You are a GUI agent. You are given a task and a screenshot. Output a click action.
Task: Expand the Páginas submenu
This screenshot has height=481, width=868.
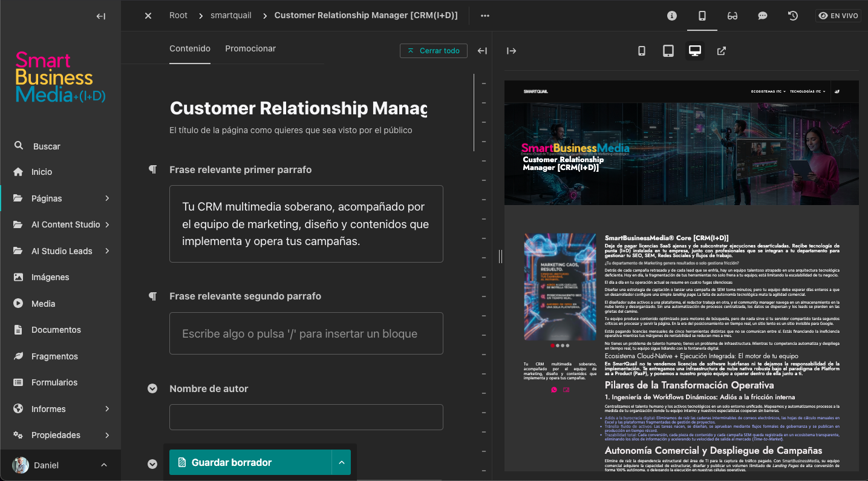(x=107, y=198)
